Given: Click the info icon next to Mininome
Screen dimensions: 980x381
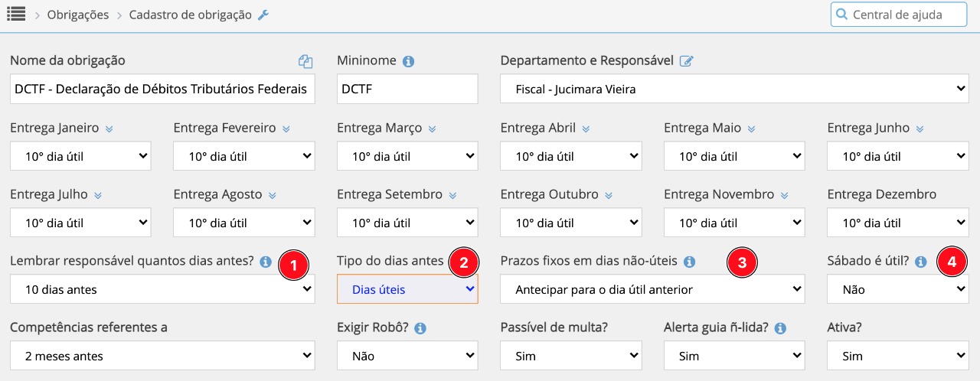Looking at the screenshot, I should pyautogui.click(x=408, y=61).
